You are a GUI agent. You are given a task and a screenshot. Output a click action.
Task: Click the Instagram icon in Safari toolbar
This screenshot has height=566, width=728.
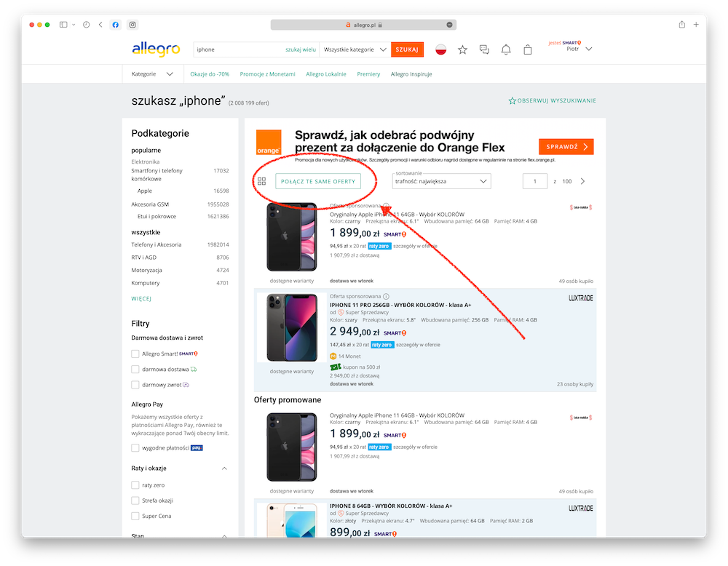[x=132, y=25]
